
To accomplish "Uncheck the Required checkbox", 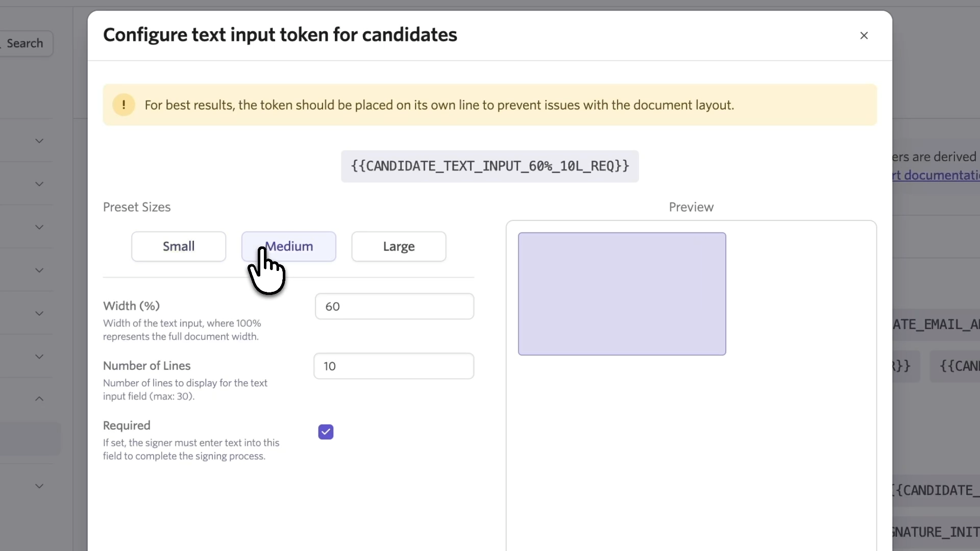I will point(326,432).
